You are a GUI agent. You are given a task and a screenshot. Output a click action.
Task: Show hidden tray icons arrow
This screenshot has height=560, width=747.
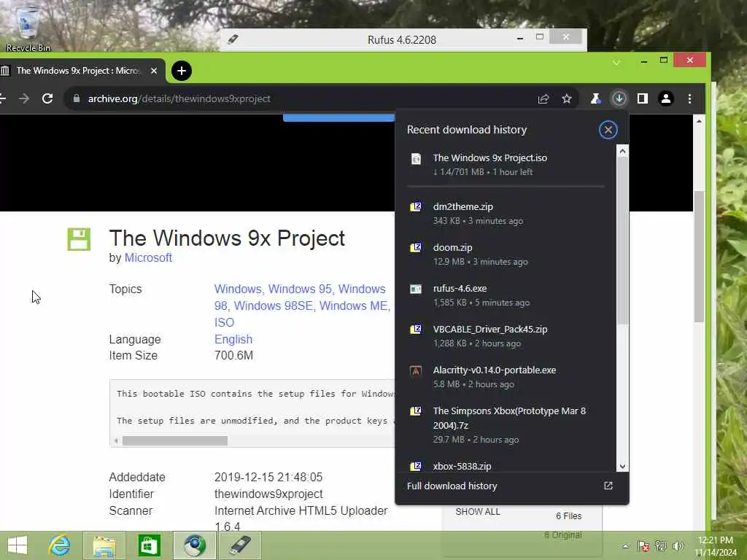pos(625,546)
